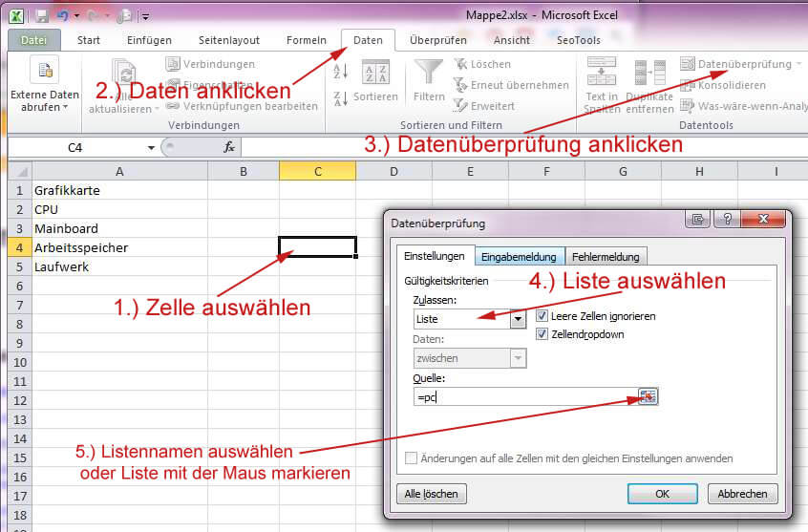Switch to the Seitenlayout ribbon tab
This screenshot has width=808, height=532.
tap(229, 40)
